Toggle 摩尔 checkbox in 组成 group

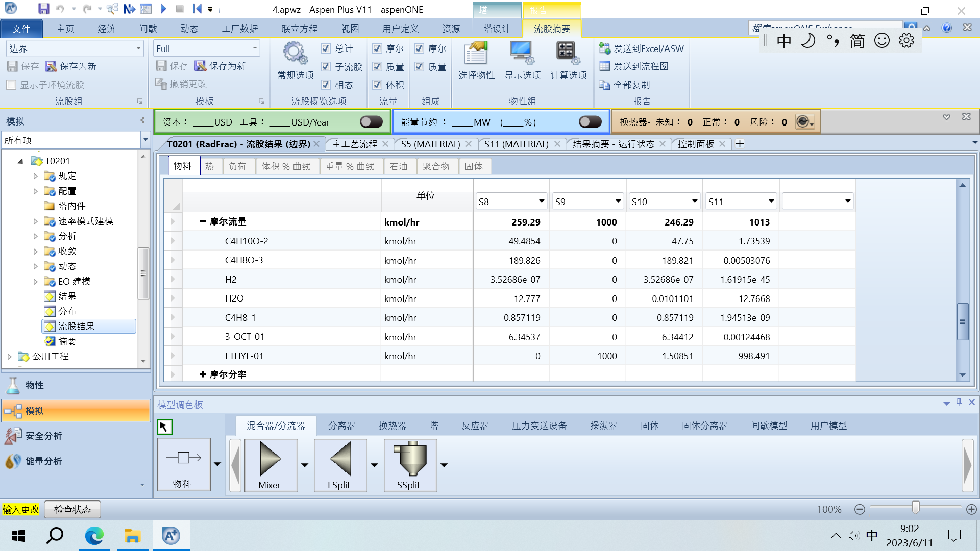tap(419, 48)
